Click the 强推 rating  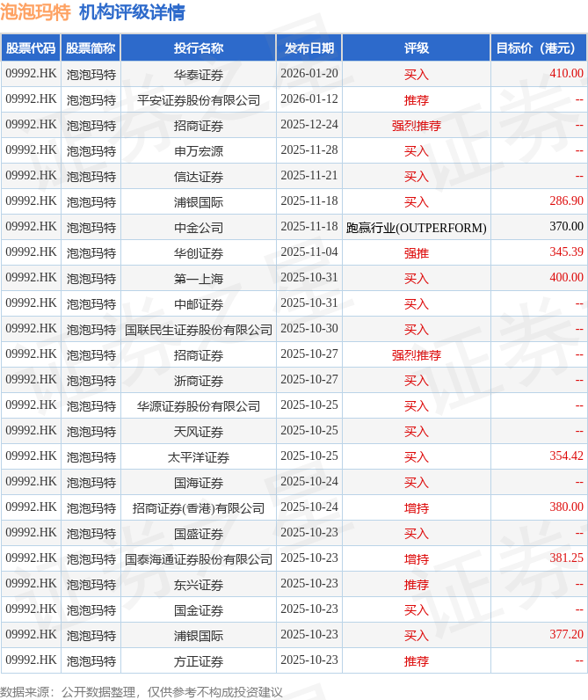(x=417, y=252)
